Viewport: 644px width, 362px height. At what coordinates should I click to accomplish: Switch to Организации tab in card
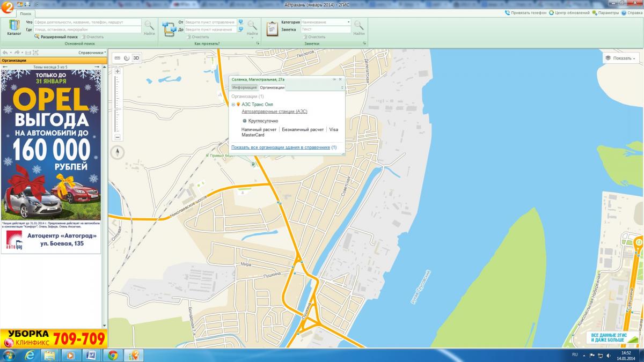click(272, 87)
